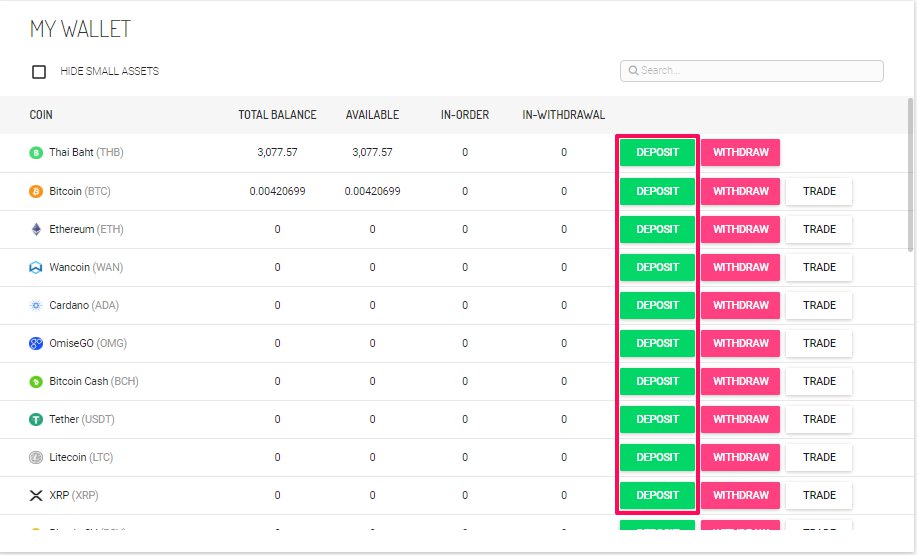917x555 pixels.
Task: Open Trade for Bitcoin (BTC)
Action: (819, 191)
